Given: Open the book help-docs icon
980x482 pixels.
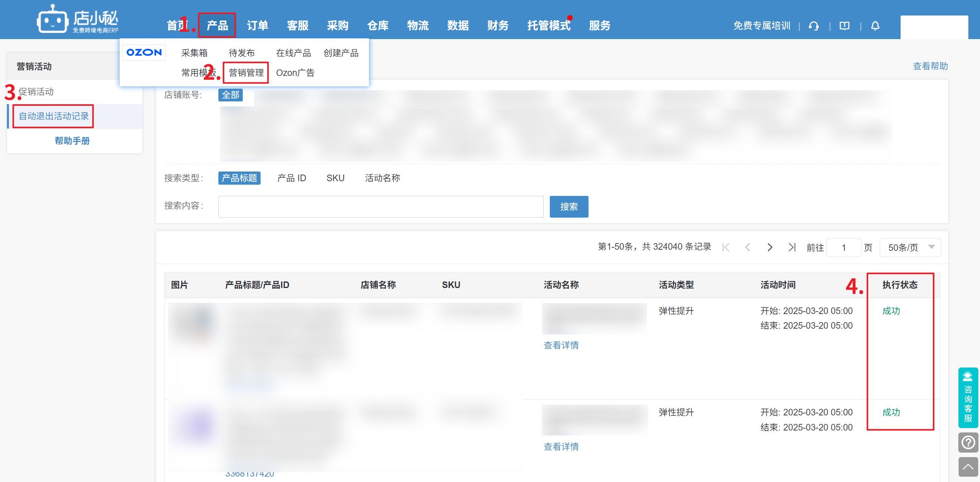Looking at the screenshot, I should click(x=844, y=26).
